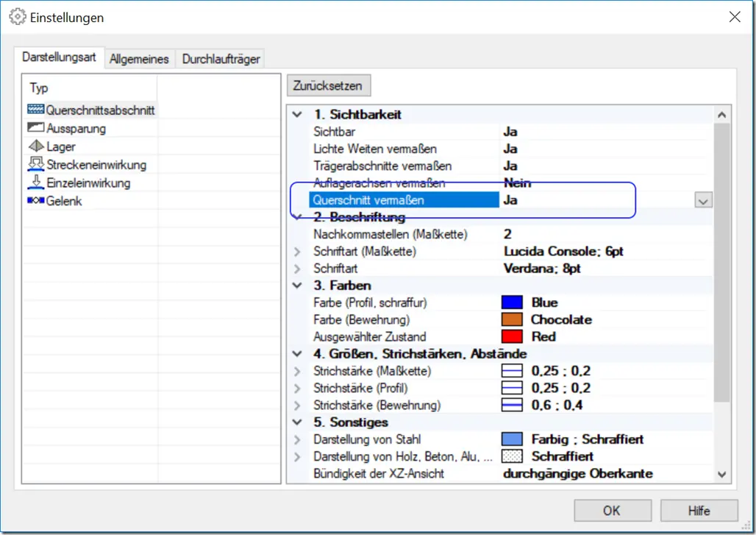Select the Bündigkeit der XZ-Ansicht row
The image size is (756, 535).
tap(510, 474)
